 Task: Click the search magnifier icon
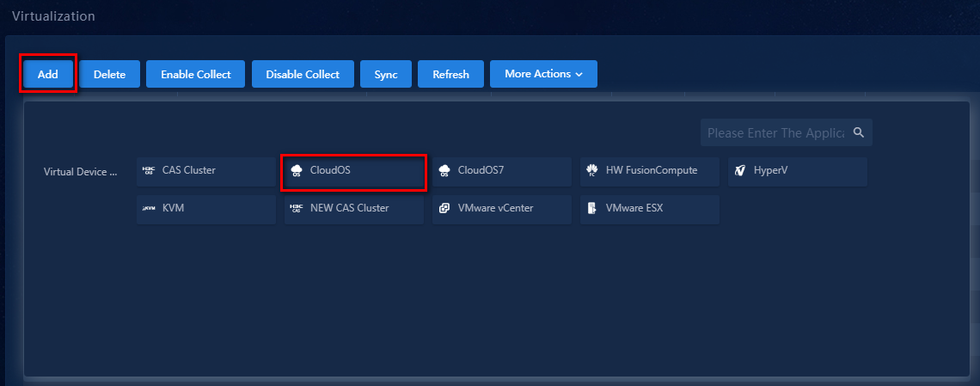coord(859,132)
